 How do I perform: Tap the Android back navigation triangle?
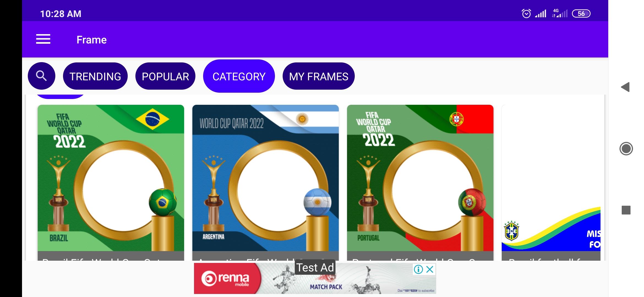[625, 87]
